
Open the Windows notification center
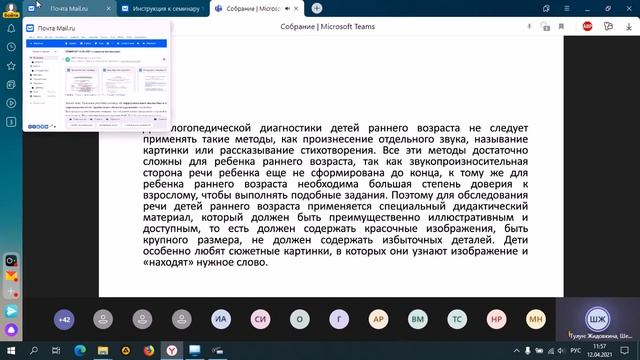pos(624,351)
